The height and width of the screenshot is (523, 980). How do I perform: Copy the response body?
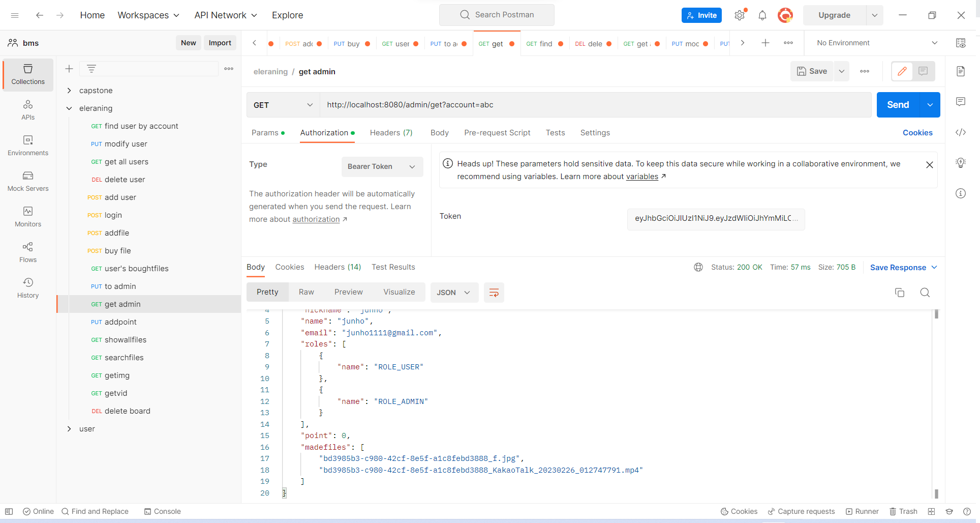pyautogui.click(x=900, y=293)
